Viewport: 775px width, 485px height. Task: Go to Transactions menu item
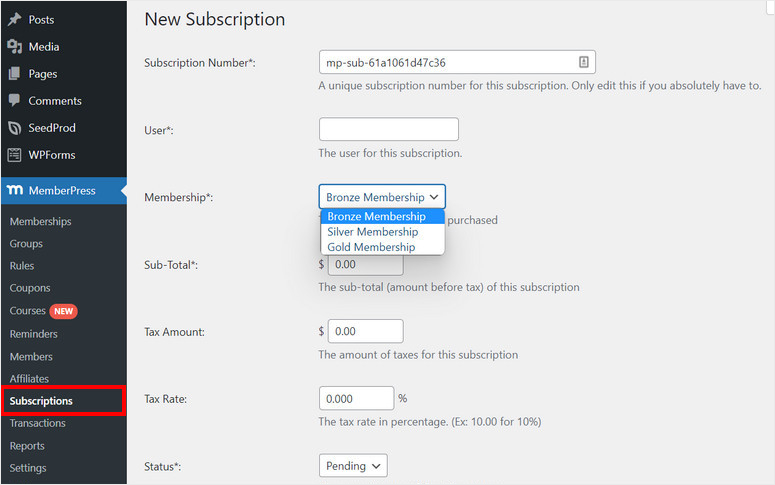pyautogui.click(x=37, y=424)
